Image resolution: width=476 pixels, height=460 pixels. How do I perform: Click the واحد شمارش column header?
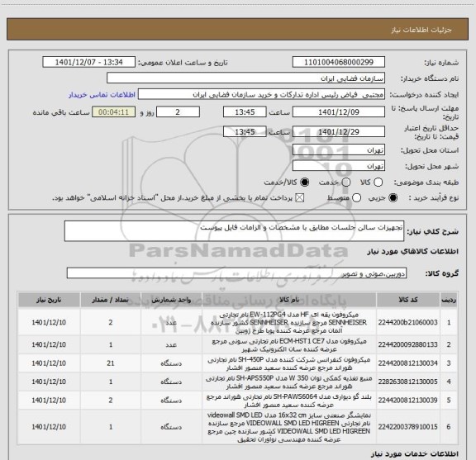click(171, 300)
